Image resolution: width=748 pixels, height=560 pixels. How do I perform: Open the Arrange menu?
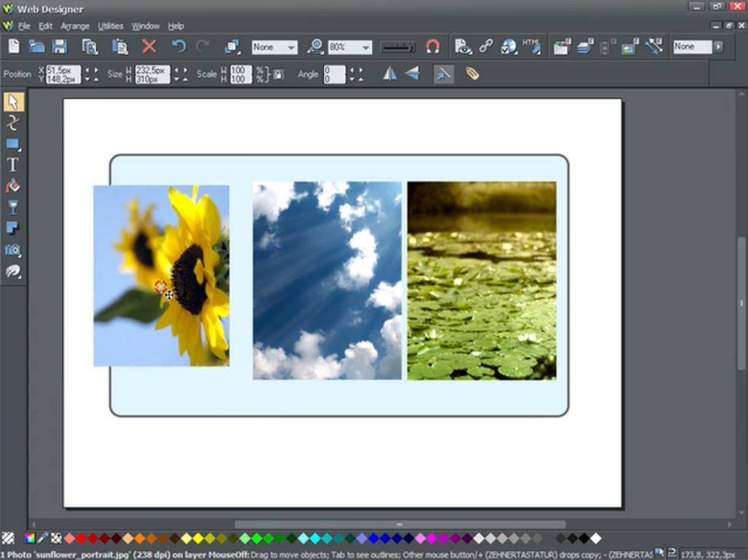coord(76,25)
